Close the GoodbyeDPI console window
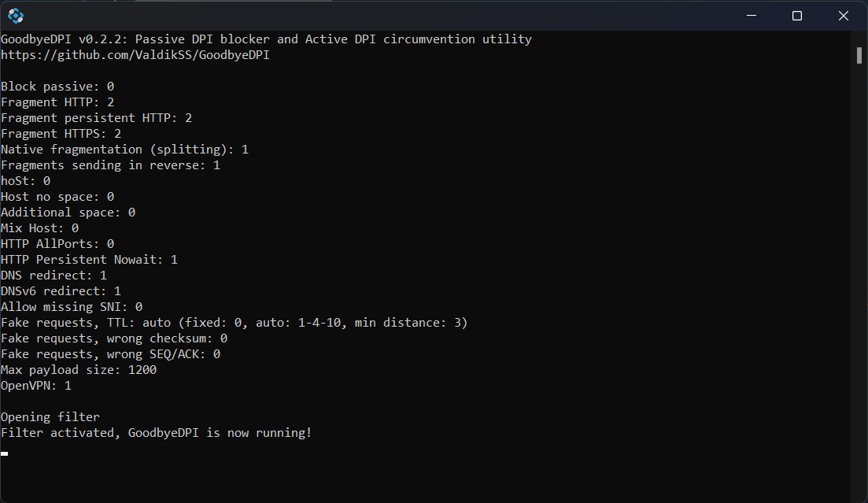Screen dimensions: 868x503 click(x=843, y=16)
